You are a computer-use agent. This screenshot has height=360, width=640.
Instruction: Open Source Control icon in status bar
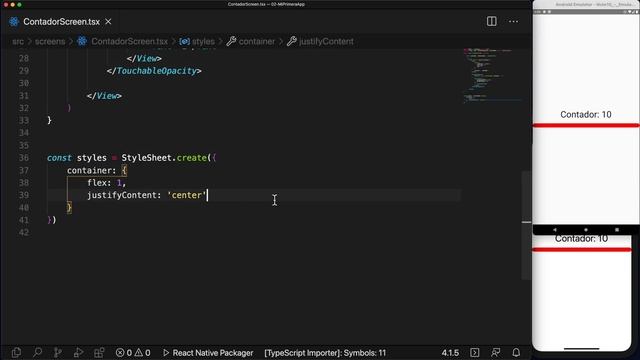coord(58,352)
